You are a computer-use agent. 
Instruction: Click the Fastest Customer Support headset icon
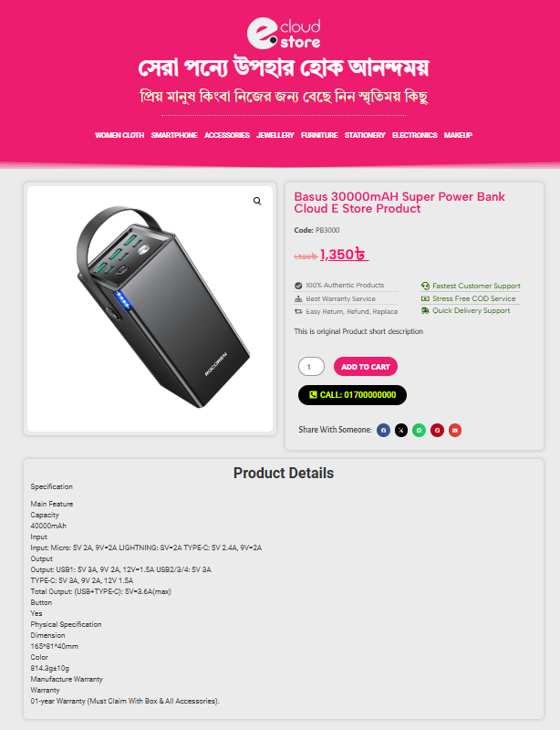[425, 286]
